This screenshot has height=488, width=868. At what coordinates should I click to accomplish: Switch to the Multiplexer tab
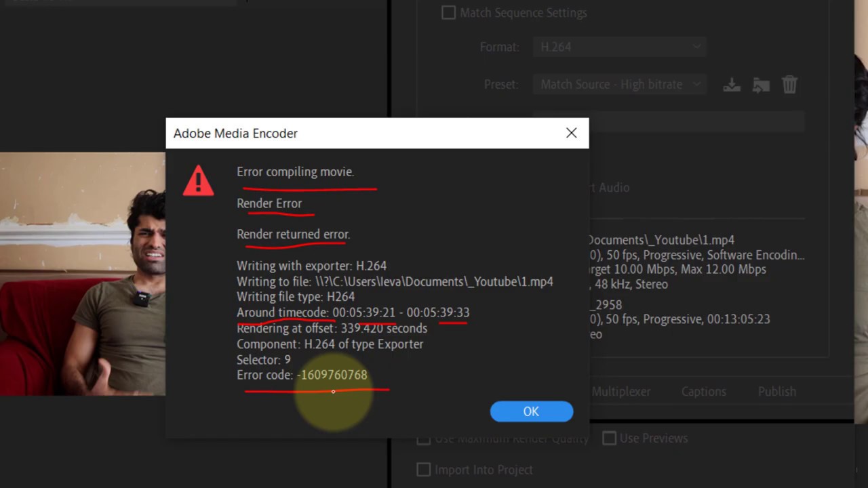(620, 391)
